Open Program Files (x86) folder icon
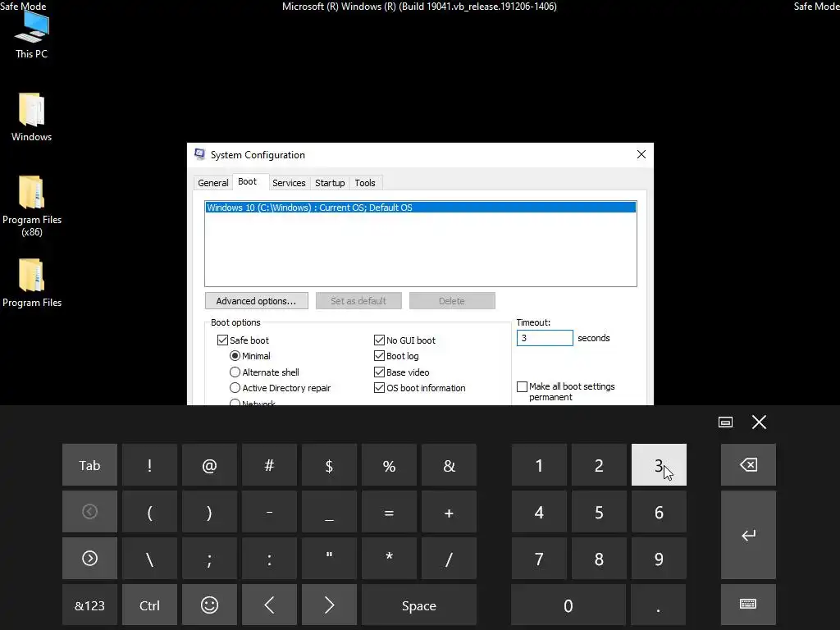The width and height of the screenshot is (840, 630). [32, 206]
